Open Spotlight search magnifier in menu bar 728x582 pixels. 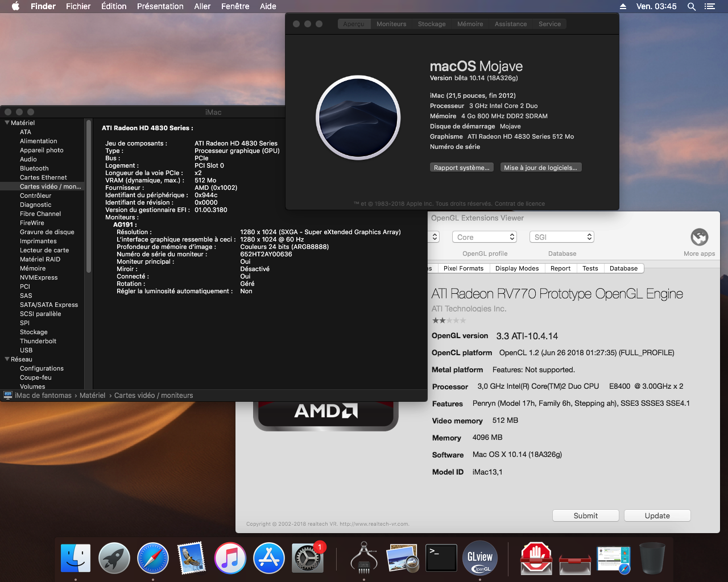pos(692,6)
